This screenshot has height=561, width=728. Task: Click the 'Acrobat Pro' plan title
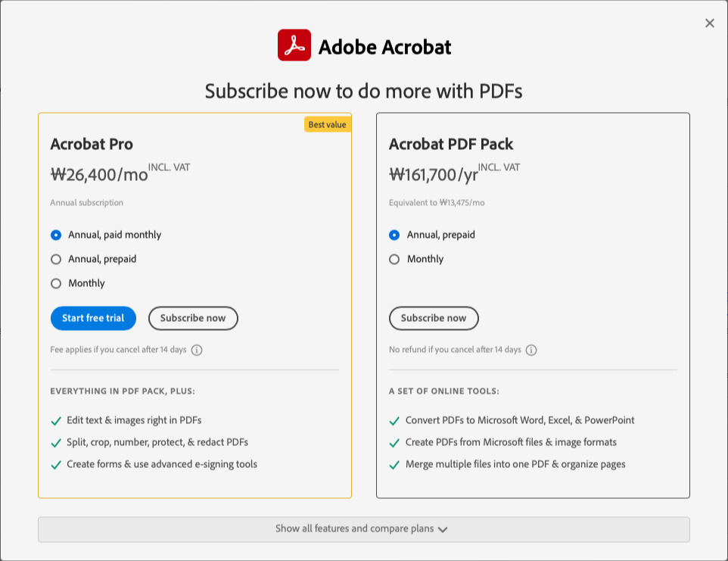(x=92, y=144)
